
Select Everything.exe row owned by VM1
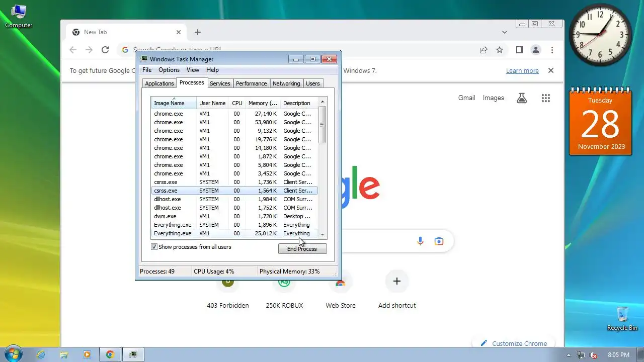[234, 233]
